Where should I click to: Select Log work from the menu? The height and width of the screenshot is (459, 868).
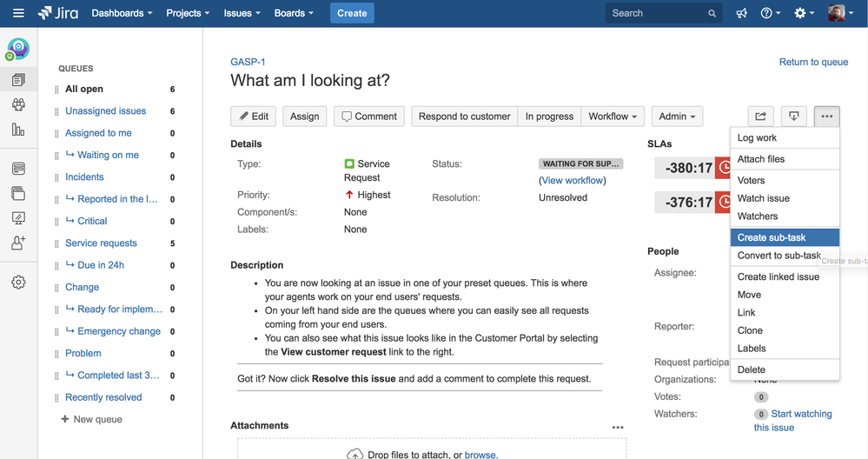tap(785, 138)
